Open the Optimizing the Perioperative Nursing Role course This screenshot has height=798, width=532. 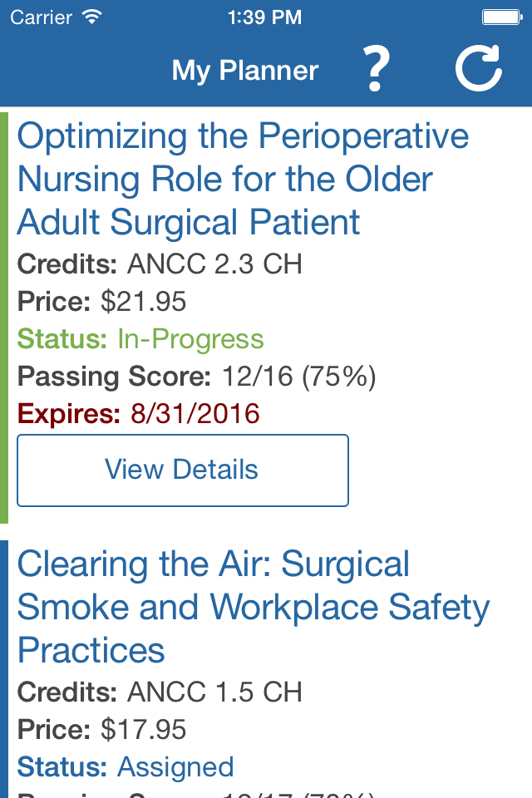pos(243,180)
